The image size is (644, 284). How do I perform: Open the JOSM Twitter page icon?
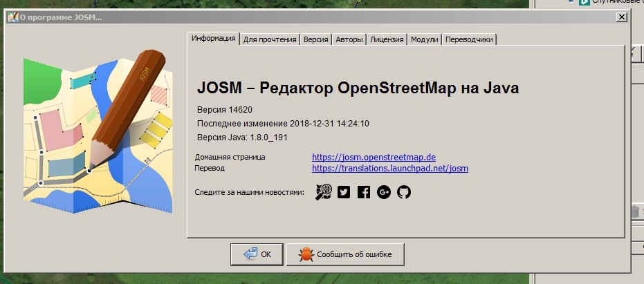(x=344, y=192)
